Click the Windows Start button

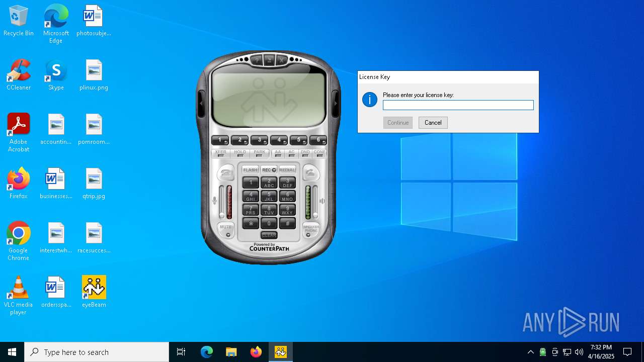(x=12, y=352)
